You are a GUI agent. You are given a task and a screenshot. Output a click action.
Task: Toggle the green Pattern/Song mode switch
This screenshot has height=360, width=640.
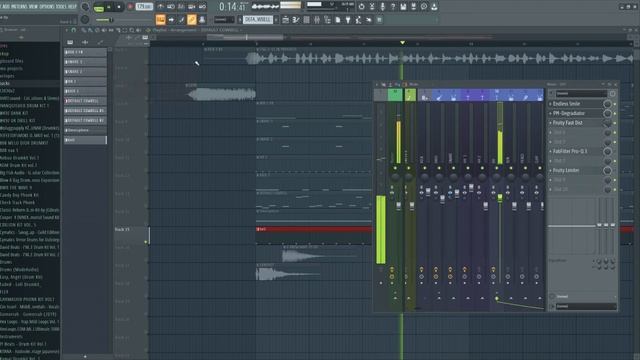98,7
